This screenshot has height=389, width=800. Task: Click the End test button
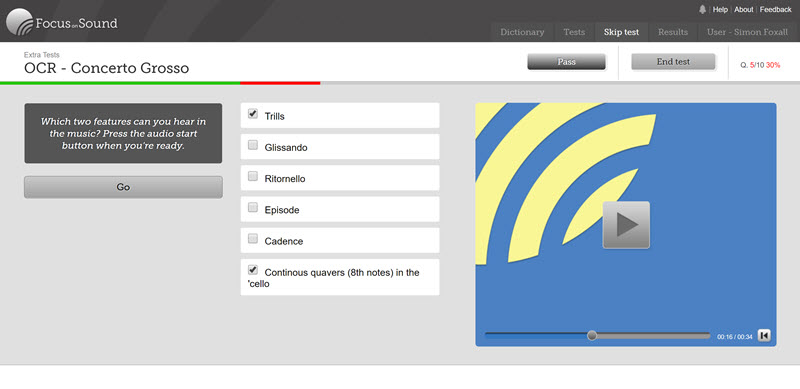coord(673,62)
